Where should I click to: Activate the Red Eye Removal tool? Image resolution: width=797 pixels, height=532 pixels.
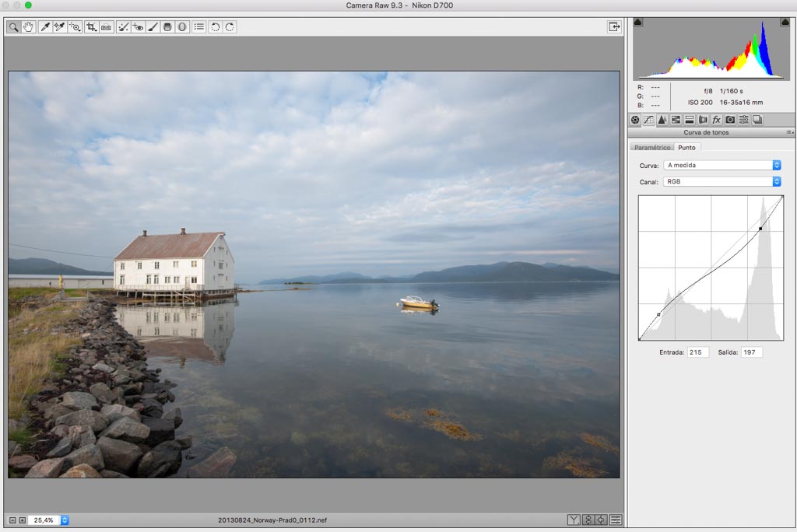[138, 26]
